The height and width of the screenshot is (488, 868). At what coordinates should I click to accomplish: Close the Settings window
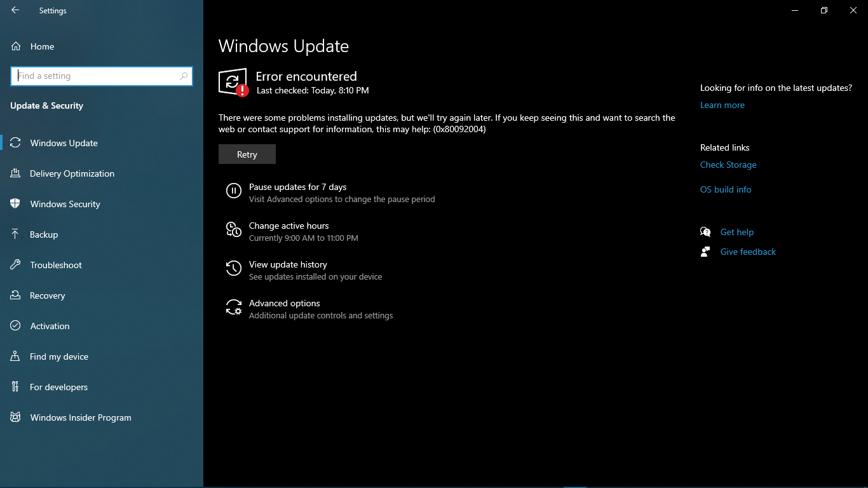click(853, 10)
